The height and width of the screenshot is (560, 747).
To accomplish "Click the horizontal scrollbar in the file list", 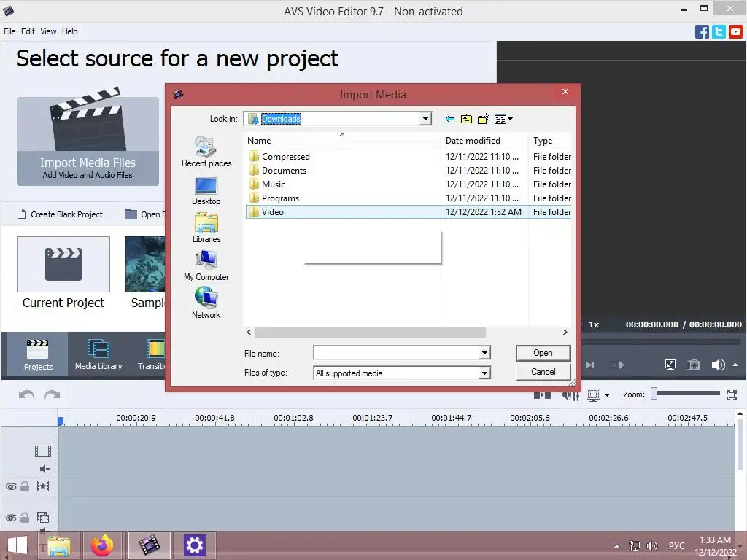I will pyautogui.click(x=370, y=332).
